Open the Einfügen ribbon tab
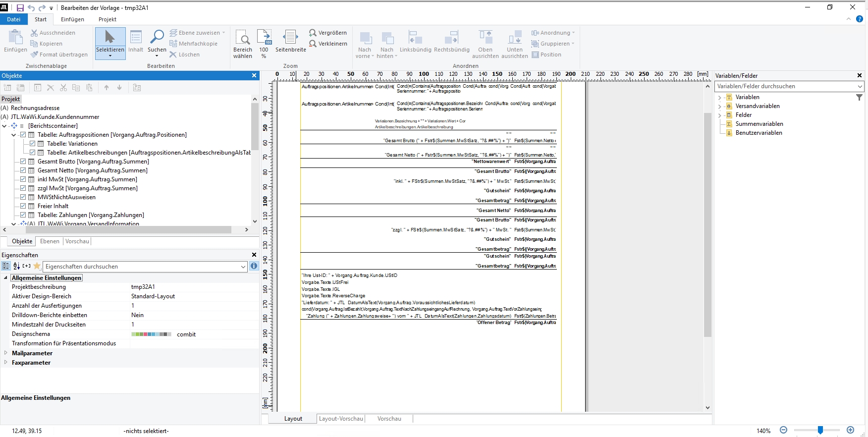This screenshot has height=437, width=868. tap(72, 19)
